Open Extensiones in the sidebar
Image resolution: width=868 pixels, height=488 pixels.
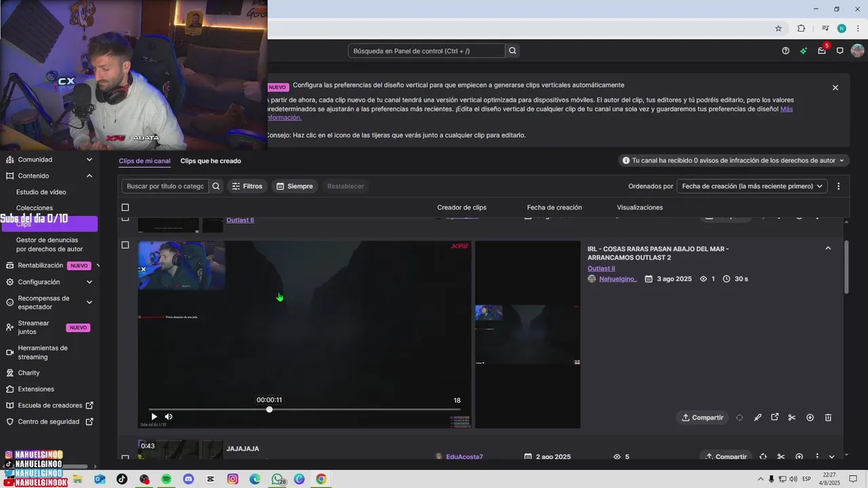click(x=36, y=389)
